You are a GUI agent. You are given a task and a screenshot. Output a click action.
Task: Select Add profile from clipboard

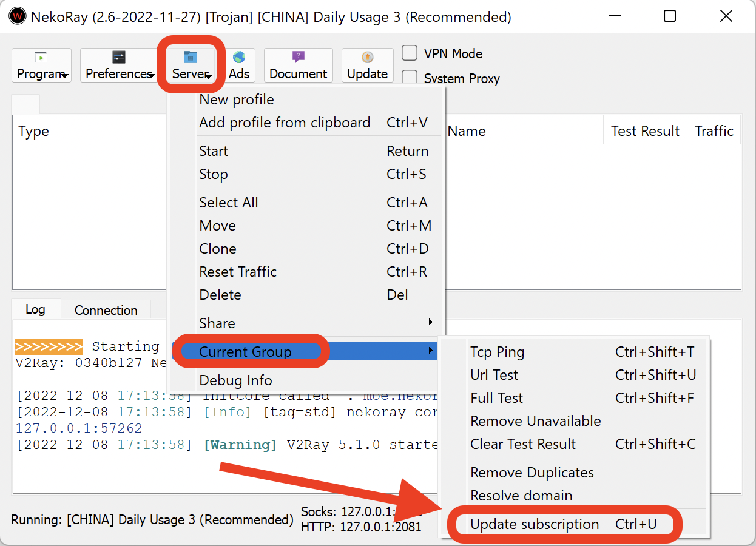(285, 123)
